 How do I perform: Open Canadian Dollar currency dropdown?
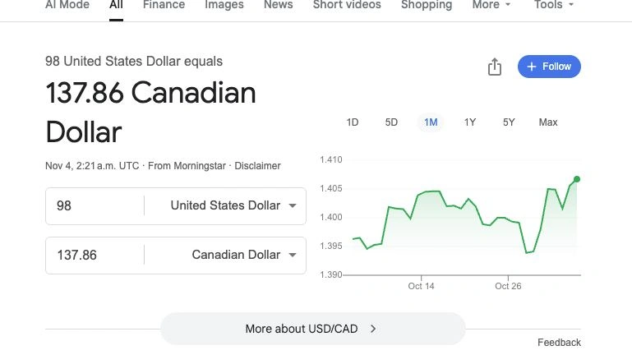(x=243, y=255)
